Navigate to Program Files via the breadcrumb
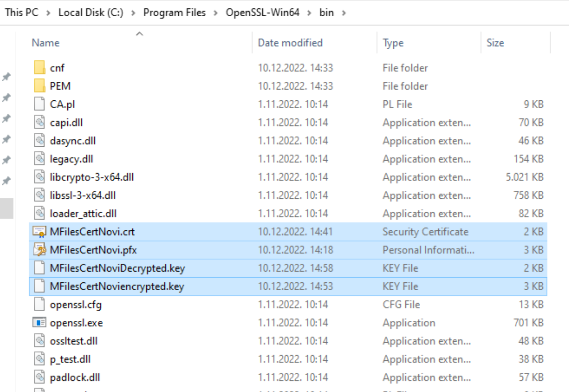Image resolution: width=569 pixels, height=392 pixels. (174, 12)
